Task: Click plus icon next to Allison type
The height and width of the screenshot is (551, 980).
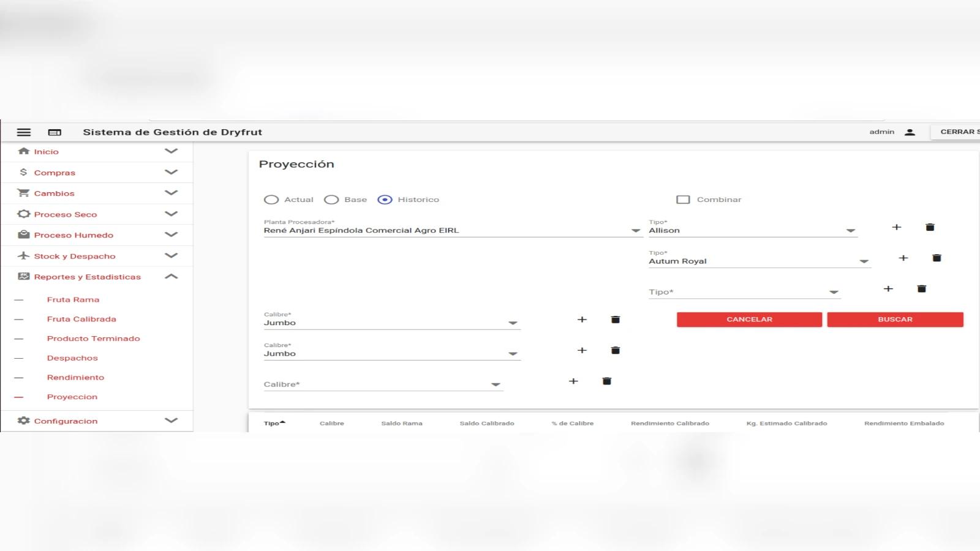Action: pyautogui.click(x=896, y=227)
